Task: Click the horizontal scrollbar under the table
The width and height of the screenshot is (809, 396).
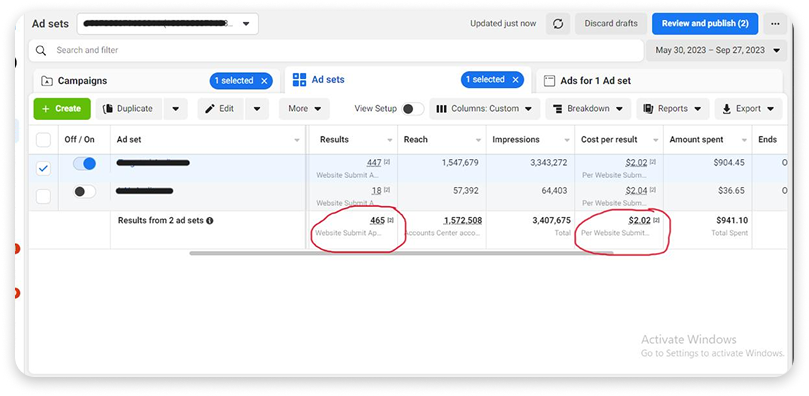Action: (x=401, y=253)
